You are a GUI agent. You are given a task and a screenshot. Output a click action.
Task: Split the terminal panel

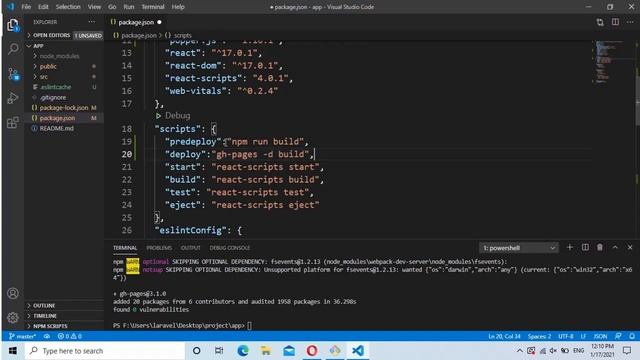pos(585,247)
